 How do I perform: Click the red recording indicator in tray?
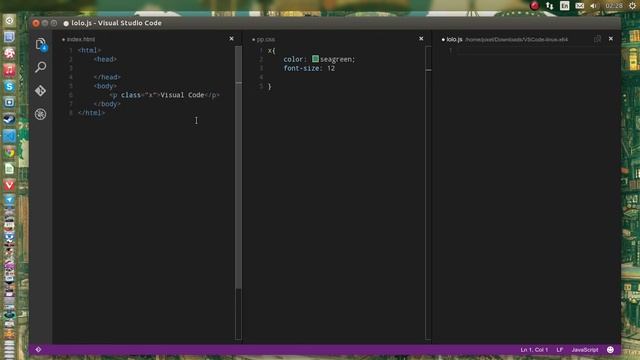534,6
